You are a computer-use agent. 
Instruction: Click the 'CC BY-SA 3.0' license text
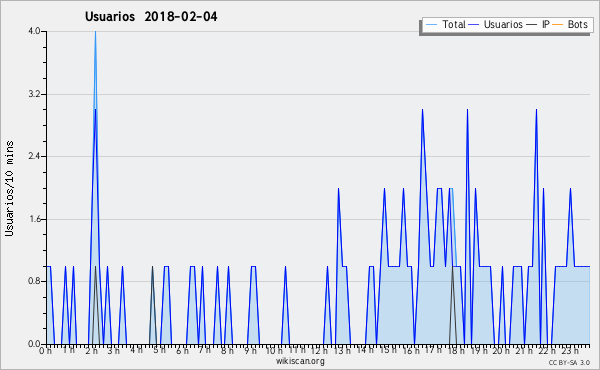click(569, 362)
